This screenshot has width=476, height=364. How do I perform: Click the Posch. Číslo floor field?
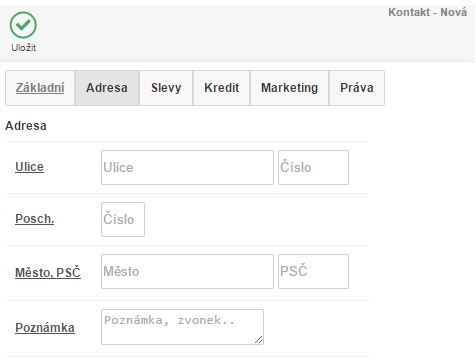coord(123,219)
